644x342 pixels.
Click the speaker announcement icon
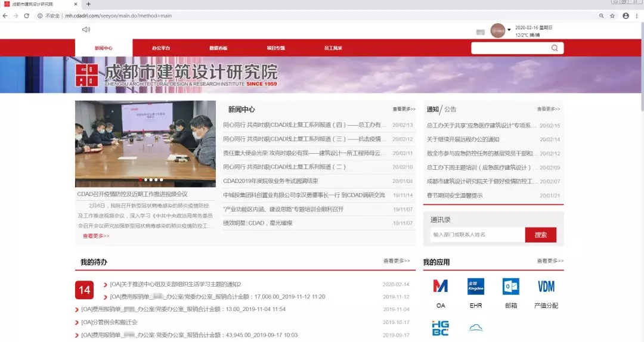[x=86, y=29]
